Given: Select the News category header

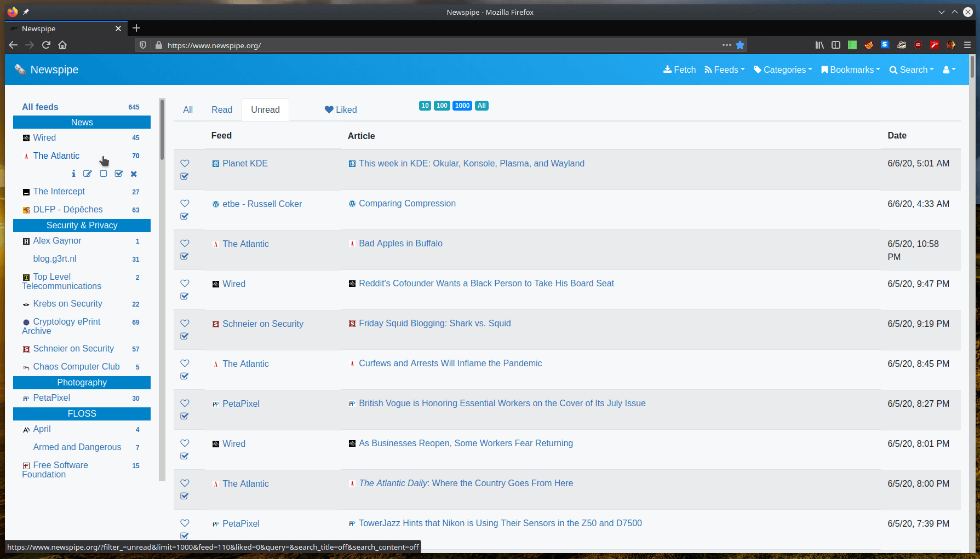Looking at the screenshot, I should pos(82,122).
